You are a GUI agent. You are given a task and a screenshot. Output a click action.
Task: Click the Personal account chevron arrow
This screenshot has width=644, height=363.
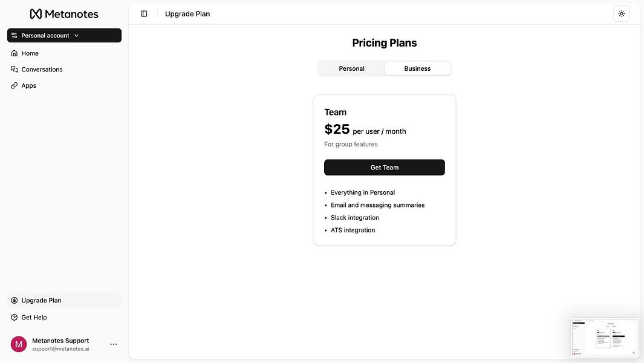(77, 36)
